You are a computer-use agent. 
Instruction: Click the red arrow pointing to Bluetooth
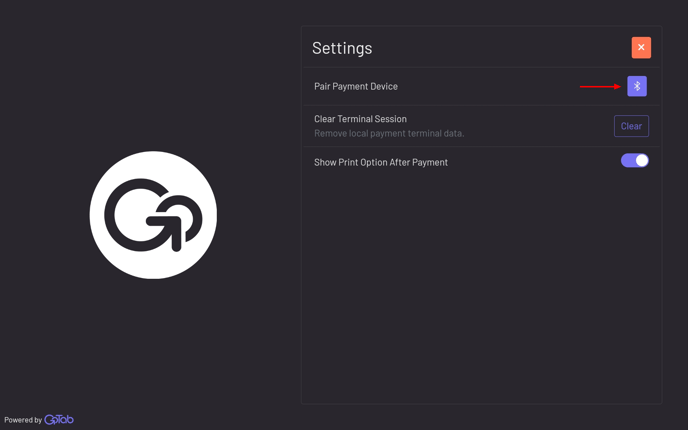click(600, 86)
